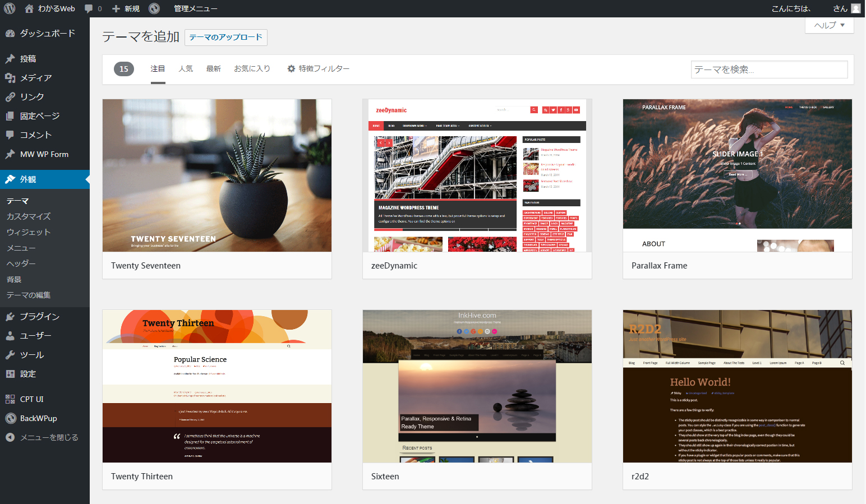Switch to the 人気 tab
The height and width of the screenshot is (504, 866).
point(186,68)
